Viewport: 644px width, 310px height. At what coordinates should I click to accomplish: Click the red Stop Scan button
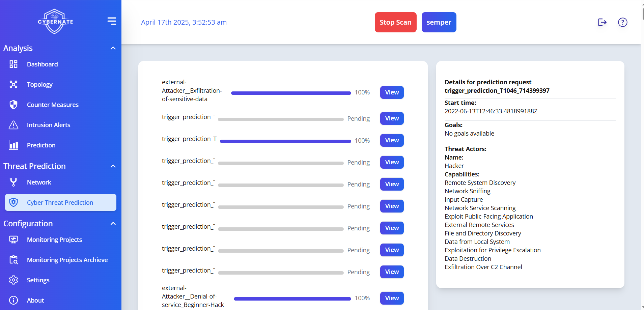395,22
